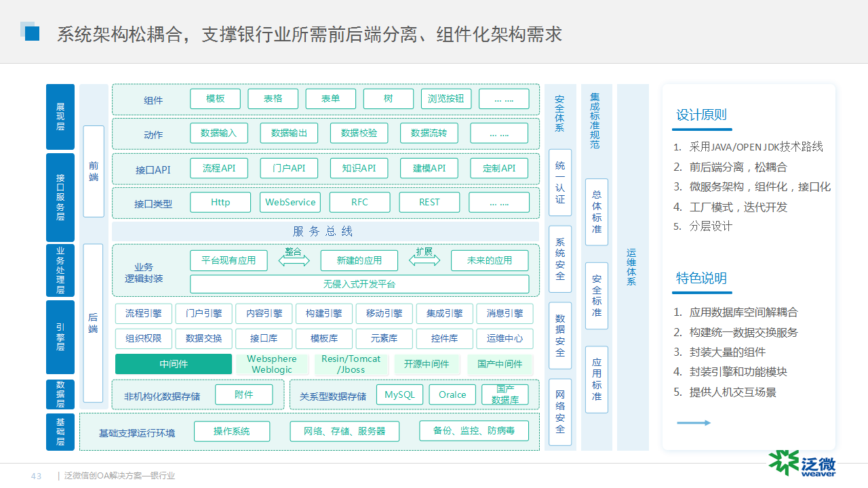868x488 pixels.
Task: Click the '运维中心' box
Action: point(505,338)
